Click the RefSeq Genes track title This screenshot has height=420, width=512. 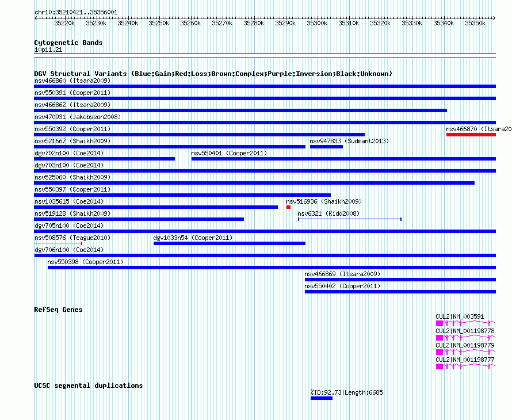[58, 310]
